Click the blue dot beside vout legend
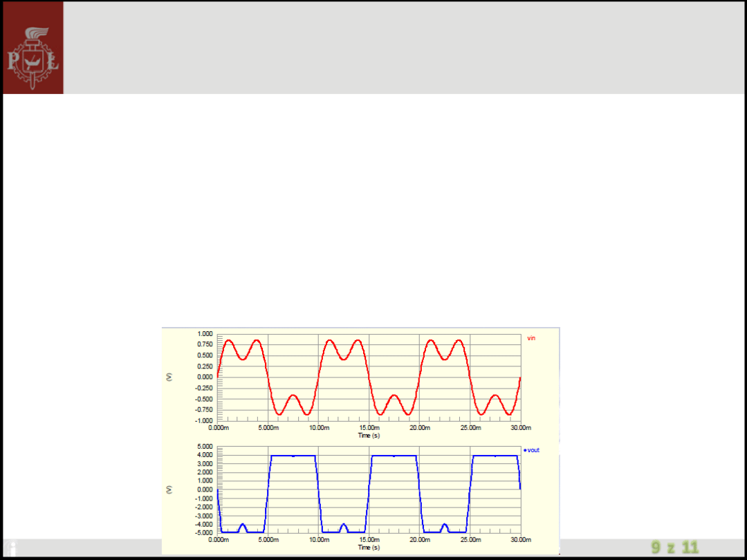 point(525,450)
